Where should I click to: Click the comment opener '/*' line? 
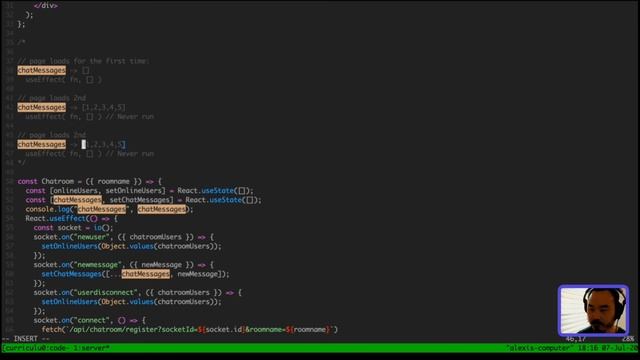(21, 42)
